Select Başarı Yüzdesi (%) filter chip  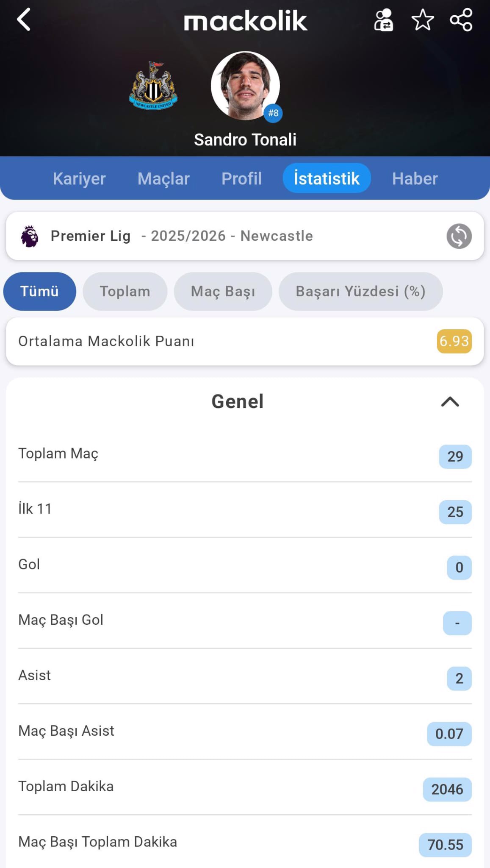click(x=360, y=291)
